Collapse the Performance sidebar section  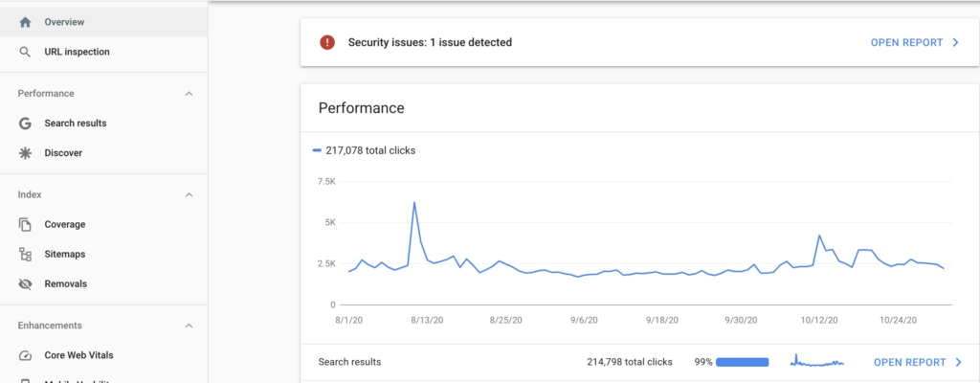[189, 94]
